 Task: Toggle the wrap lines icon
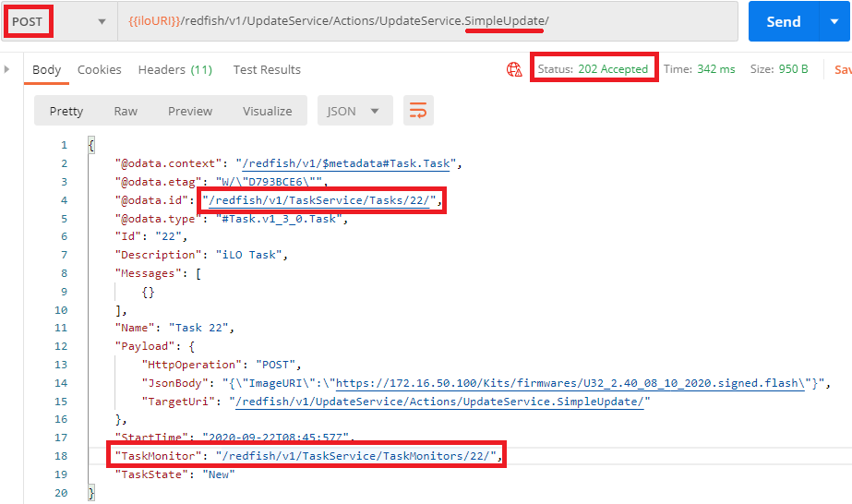pyautogui.click(x=418, y=111)
